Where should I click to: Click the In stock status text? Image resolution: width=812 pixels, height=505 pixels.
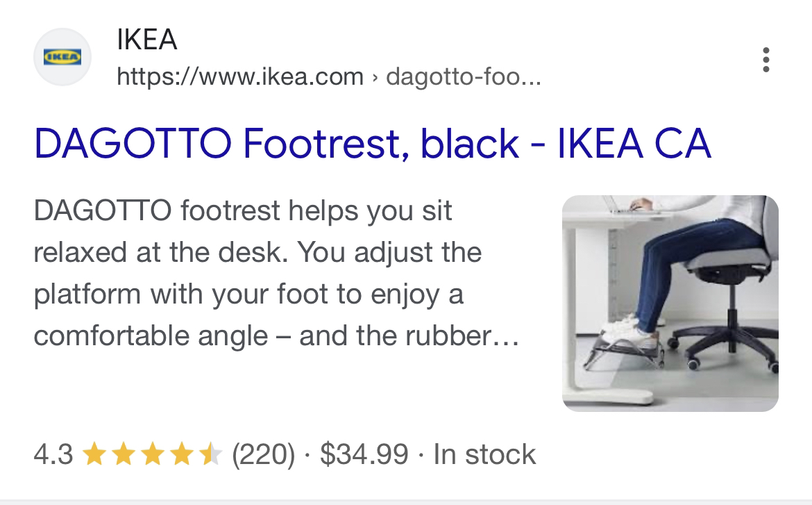click(484, 454)
